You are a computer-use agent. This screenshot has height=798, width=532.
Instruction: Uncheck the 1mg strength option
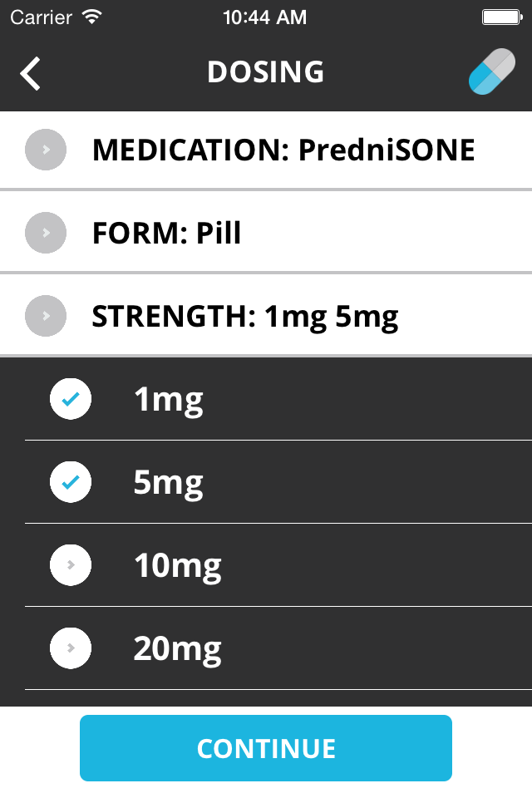tap(71, 399)
